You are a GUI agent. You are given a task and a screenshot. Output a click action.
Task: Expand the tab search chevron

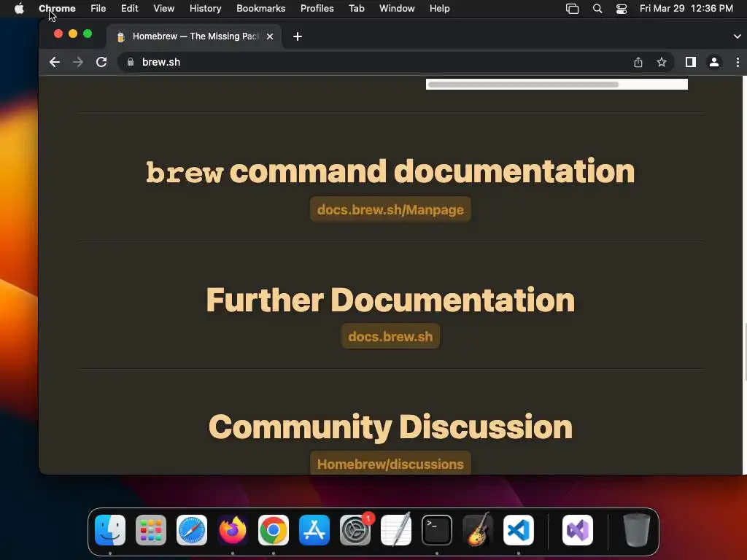[737, 36]
